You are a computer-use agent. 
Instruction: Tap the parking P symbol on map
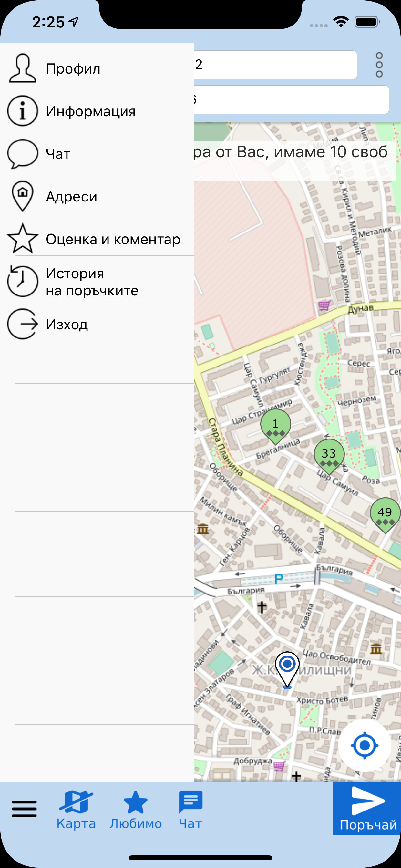pos(278,579)
